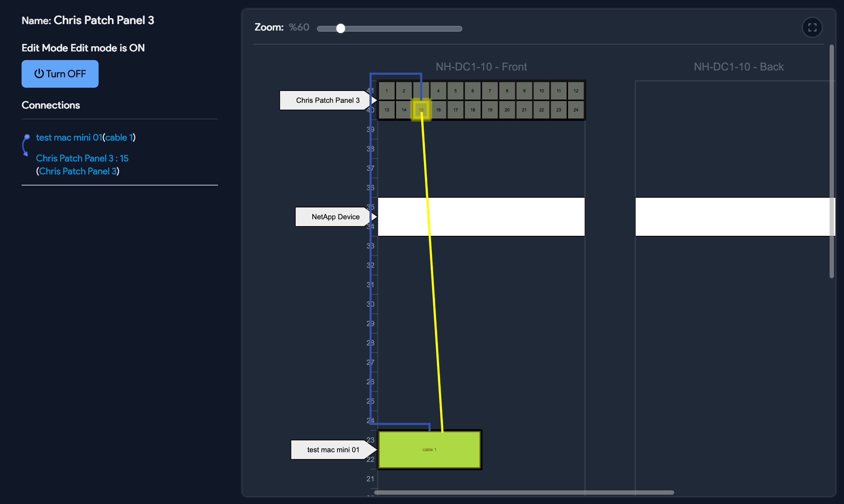Click the connection arrow icon in Connections
The height and width of the screenshot is (504, 844).
[25, 145]
